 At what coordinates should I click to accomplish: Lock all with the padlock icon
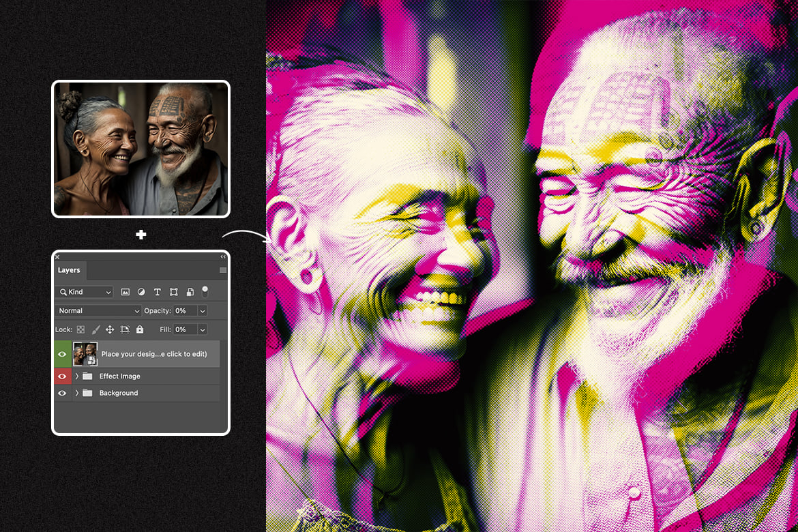tap(140, 330)
